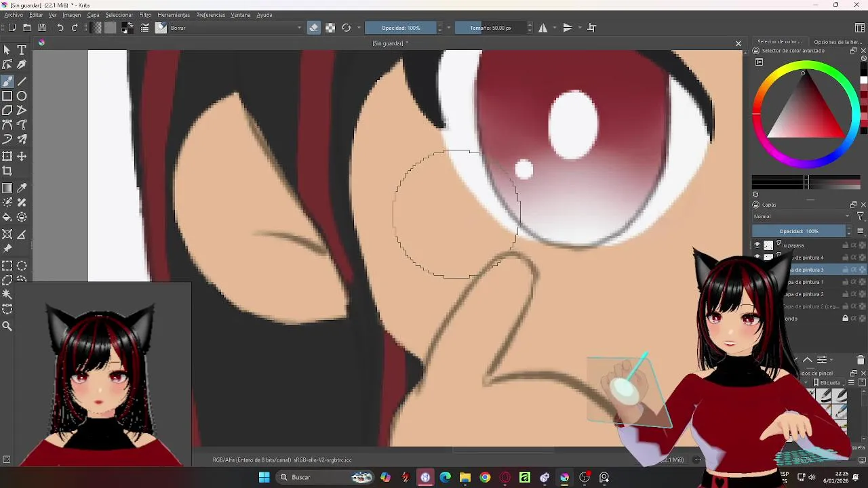This screenshot has width=868, height=488.
Task: Expand horizontal mirror options arrow
Action: coord(555,28)
